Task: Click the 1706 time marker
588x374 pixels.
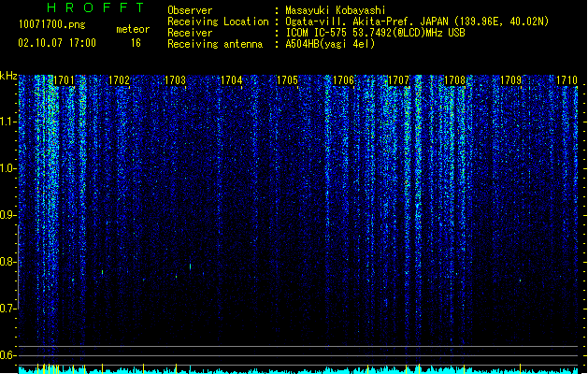Action: point(343,80)
